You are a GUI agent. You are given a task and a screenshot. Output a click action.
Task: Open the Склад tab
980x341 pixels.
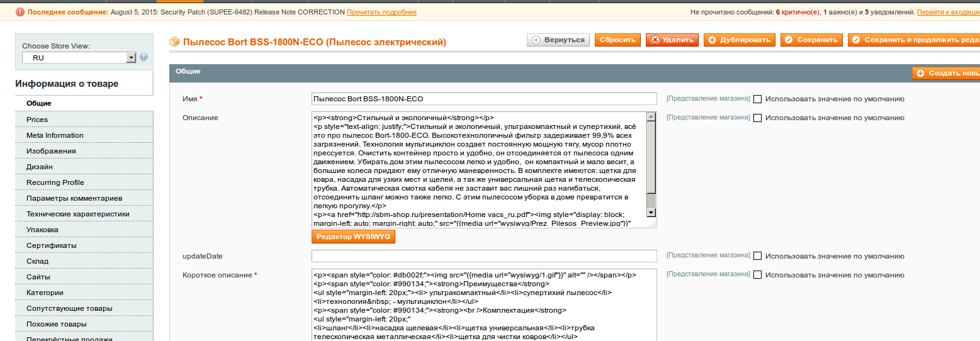[84, 261]
